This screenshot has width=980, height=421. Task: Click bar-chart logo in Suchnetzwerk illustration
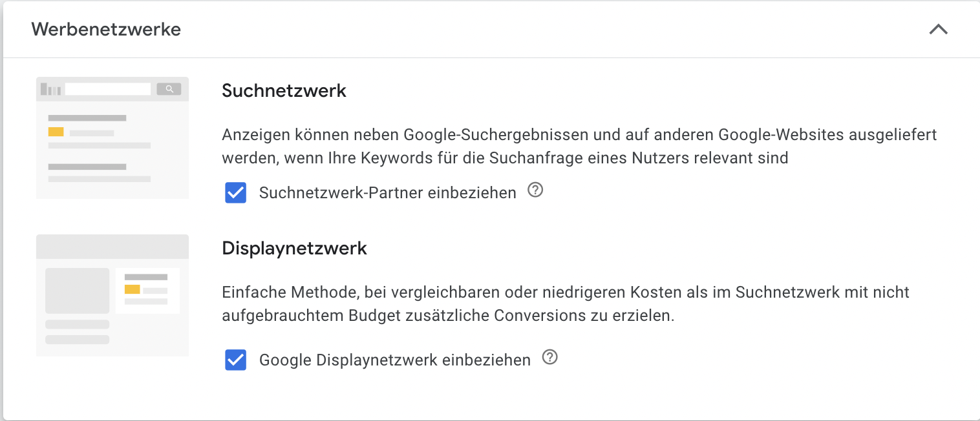coord(50,89)
